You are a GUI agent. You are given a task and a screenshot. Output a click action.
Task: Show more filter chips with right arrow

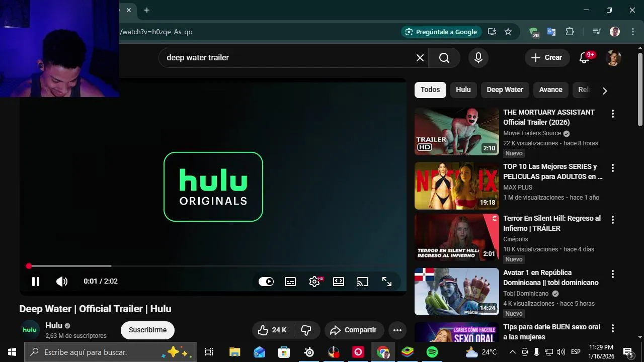pyautogui.click(x=605, y=91)
